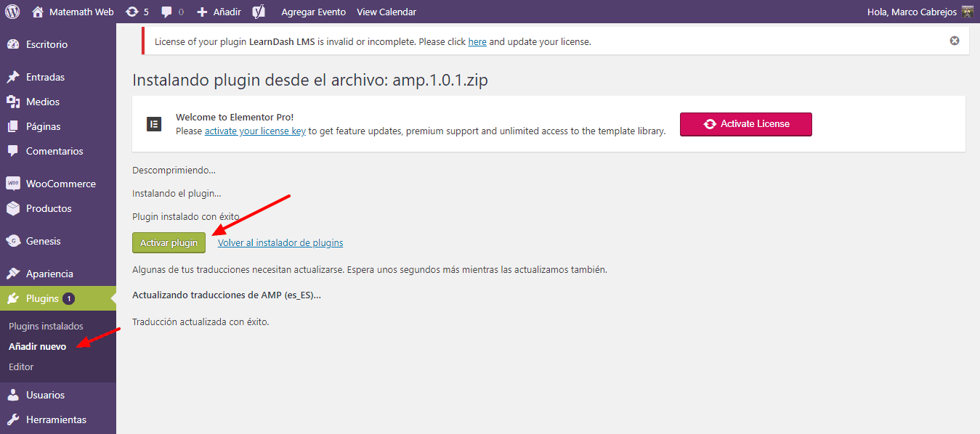This screenshot has height=434, width=980.
Task: Click the Herramientas wrench icon
Action: (12, 419)
